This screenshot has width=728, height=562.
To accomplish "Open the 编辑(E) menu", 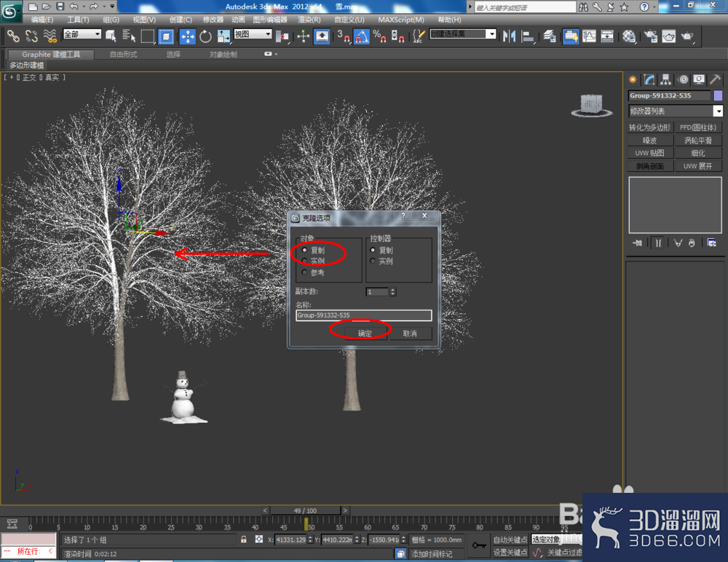I will pos(41,20).
